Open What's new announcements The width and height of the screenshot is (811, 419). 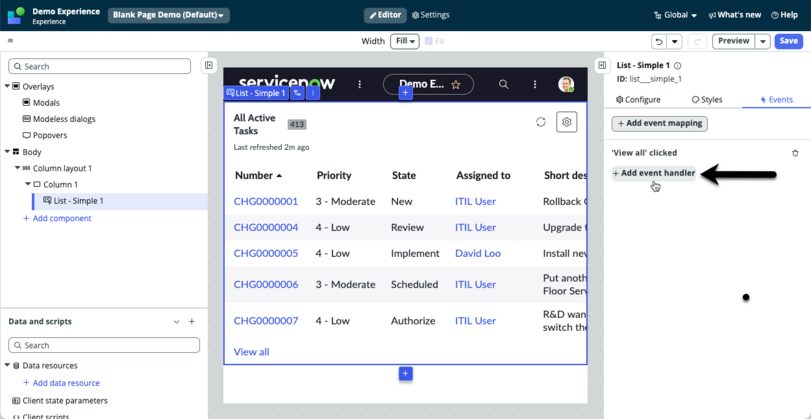click(734, 15)
